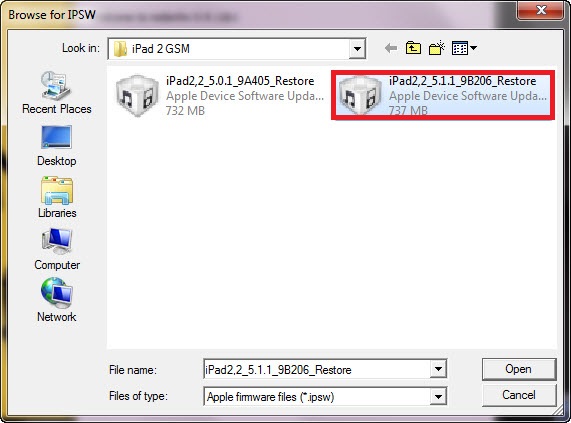Open Libraries in the sidebar
The width and height of the screenshot is (571, 423).
click(57, 198)
